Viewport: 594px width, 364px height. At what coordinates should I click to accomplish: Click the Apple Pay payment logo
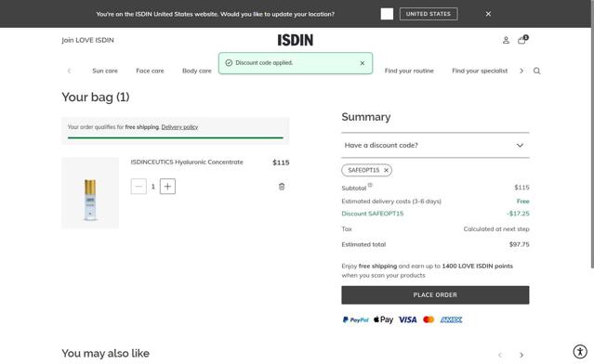pos(383,319)
